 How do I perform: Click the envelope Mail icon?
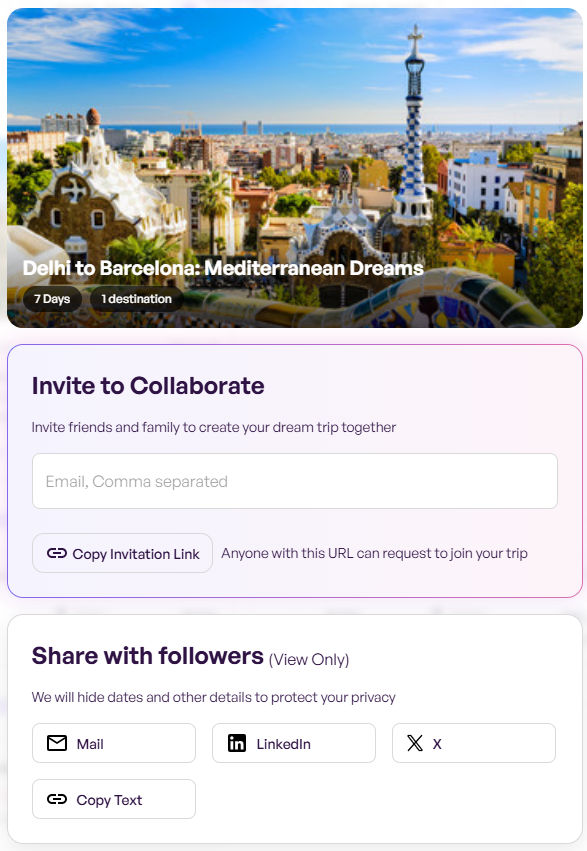[x=57, y=743]
